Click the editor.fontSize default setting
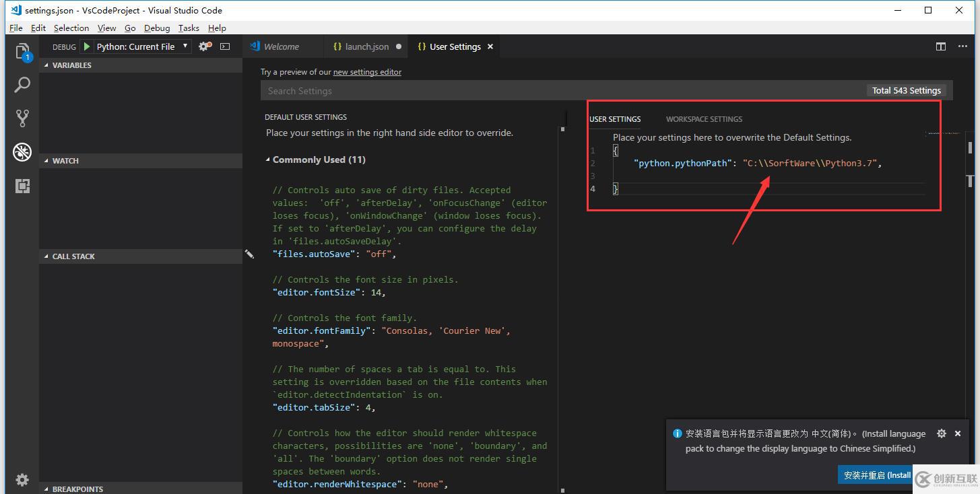The width and height of the screenshot is (980, 494). [329, 292]
